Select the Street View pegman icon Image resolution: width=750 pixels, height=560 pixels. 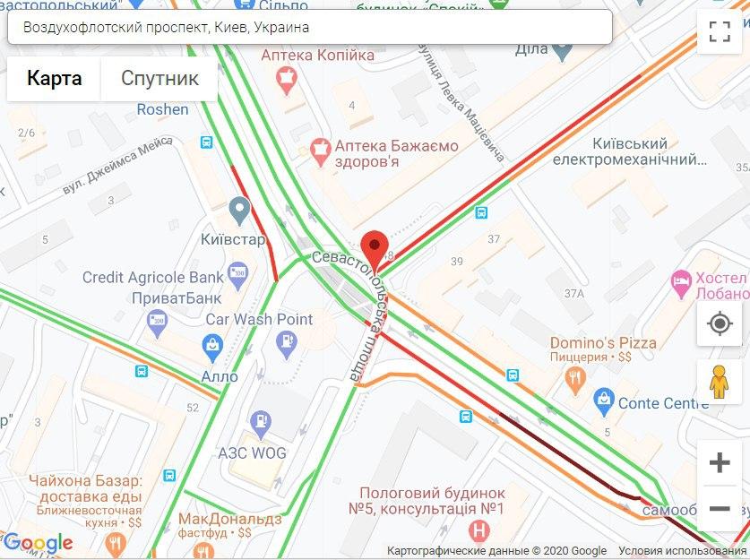pyautogui.click(x=719, y=382)
